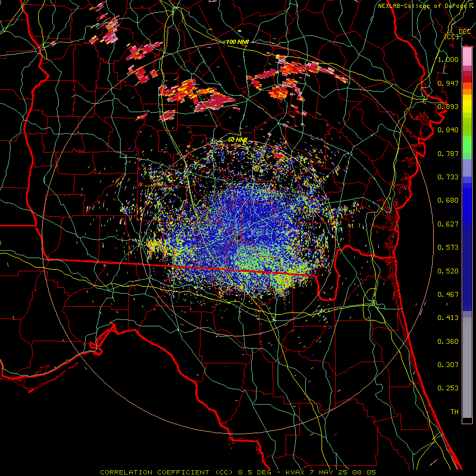Click the 0.573 scale value

pos(448,248)
